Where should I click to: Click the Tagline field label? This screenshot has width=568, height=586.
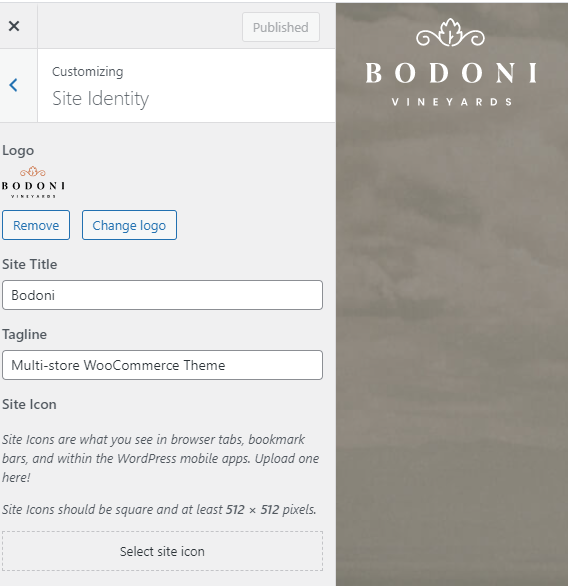click(25, 334)
